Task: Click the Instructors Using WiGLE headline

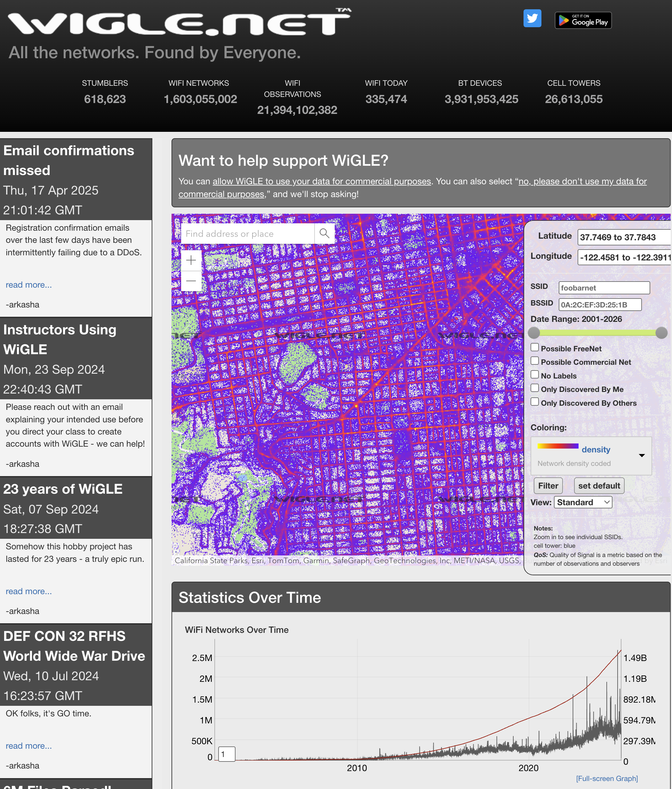Action: click(x=60, y=339)
